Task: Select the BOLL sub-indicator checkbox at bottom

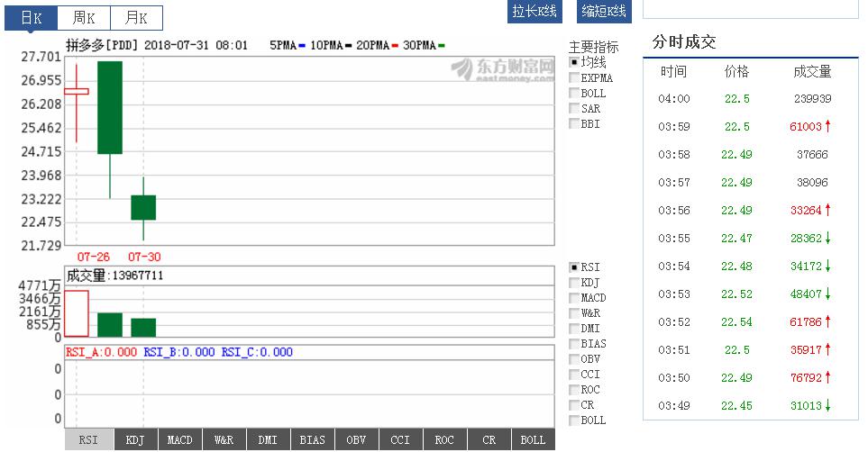Action: pos(574,420)
